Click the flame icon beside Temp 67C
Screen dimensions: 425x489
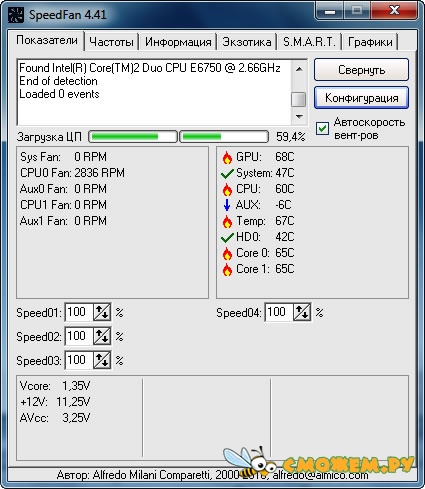coord(227,221)
